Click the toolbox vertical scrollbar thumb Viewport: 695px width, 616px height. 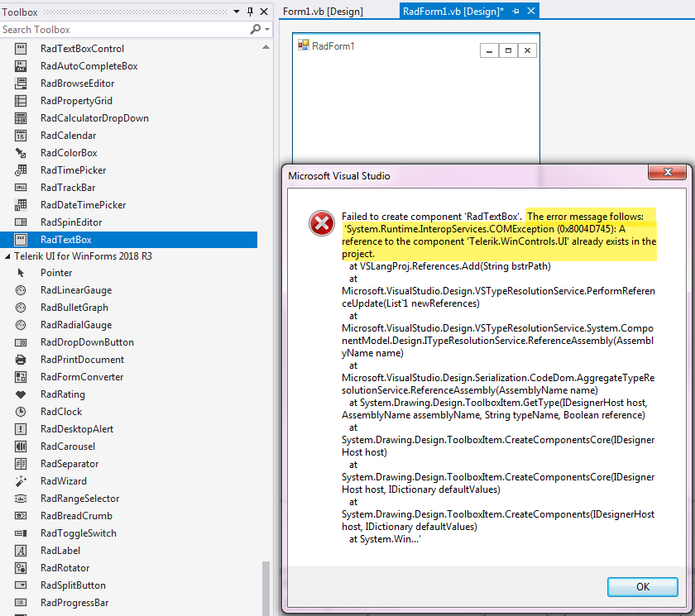coord(266,588)
